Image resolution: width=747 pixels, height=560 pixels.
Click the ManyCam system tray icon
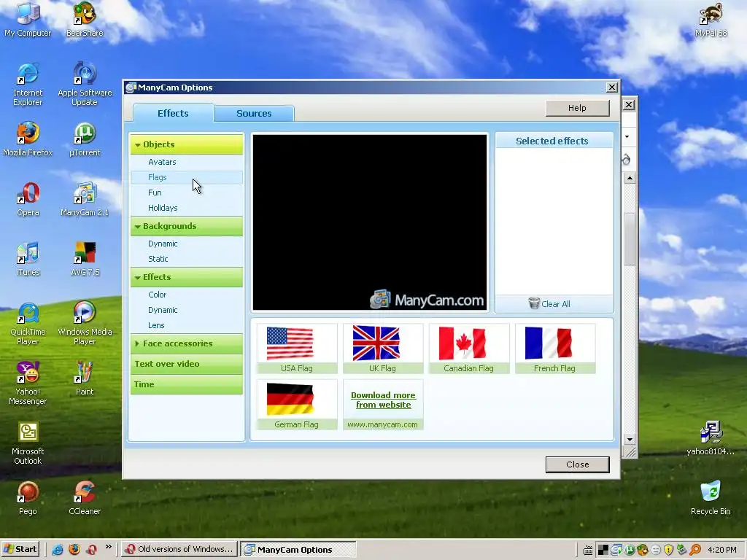tap(616, 550)
